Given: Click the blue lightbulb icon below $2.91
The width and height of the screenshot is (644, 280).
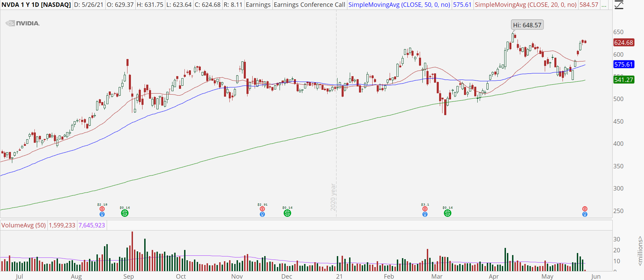Looking at the screenshot, I should pyautogui.click(x=262, y=214).
